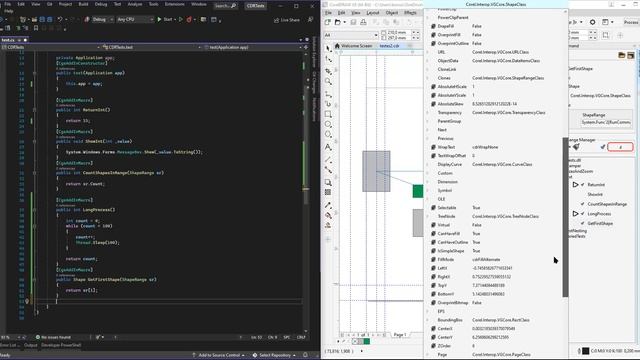The width and height of the screenshot is (640, 360).
Task: Select the Transparency tool in CorelDRAW toolbox
Action: point(328,192)
